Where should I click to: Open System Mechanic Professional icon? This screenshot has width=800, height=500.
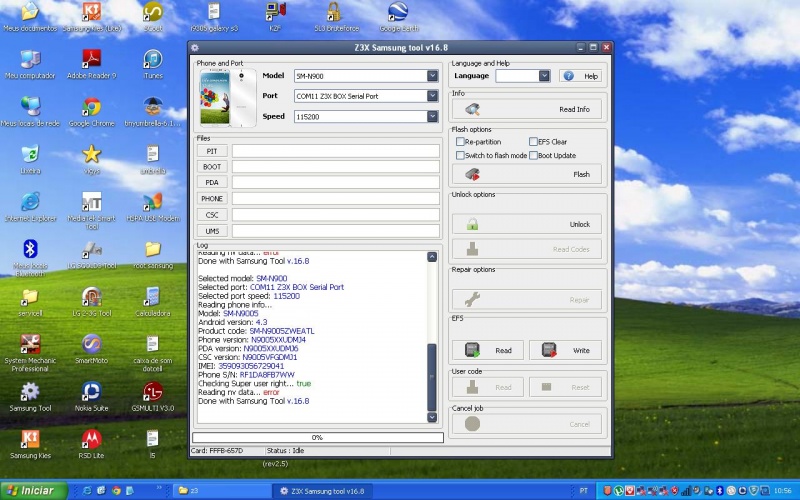click(30, 353)
